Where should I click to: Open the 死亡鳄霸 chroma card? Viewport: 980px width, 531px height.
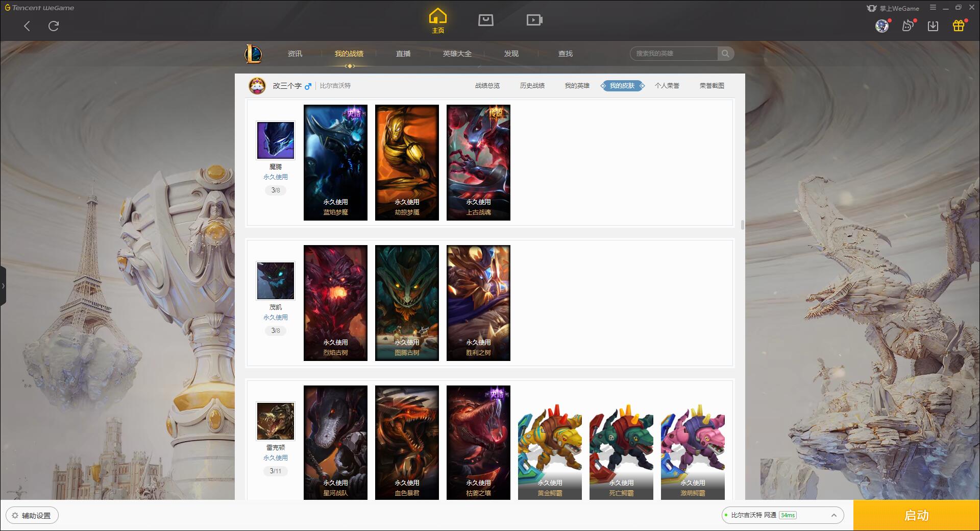[621, 443]
